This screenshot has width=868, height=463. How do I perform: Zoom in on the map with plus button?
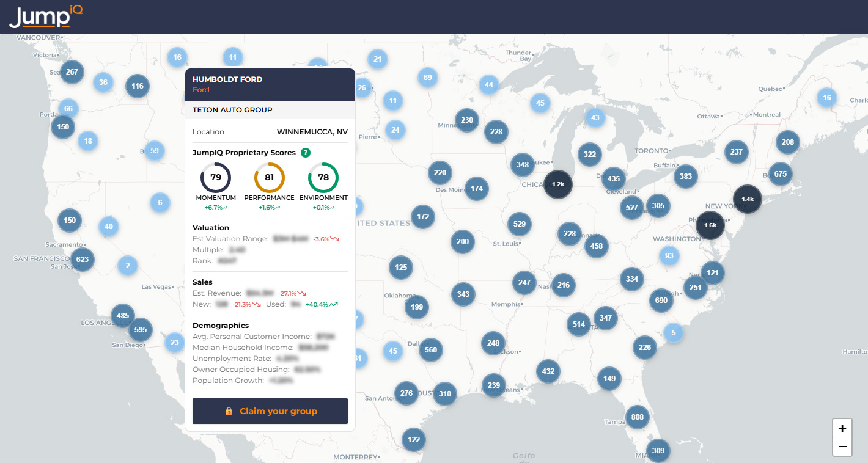(842, 428)
